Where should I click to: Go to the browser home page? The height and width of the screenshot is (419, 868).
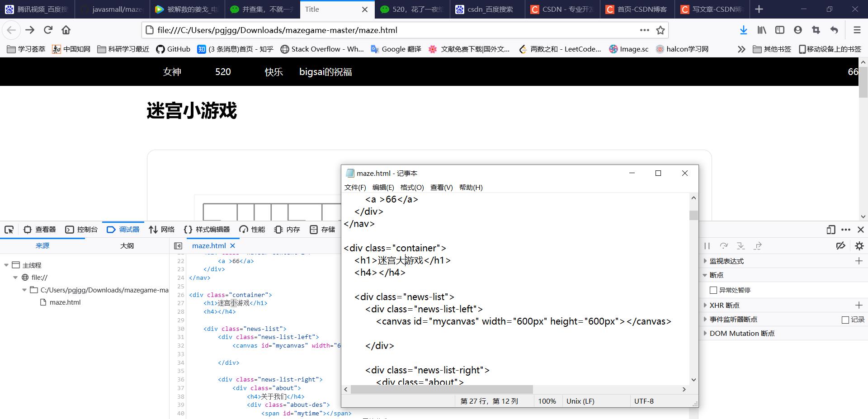[x=66, y=30]
